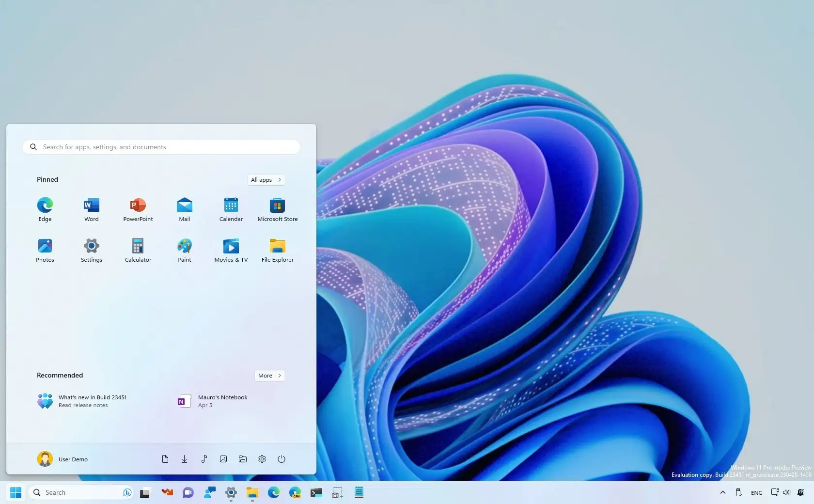Click the Power button in Start menu

282,459
